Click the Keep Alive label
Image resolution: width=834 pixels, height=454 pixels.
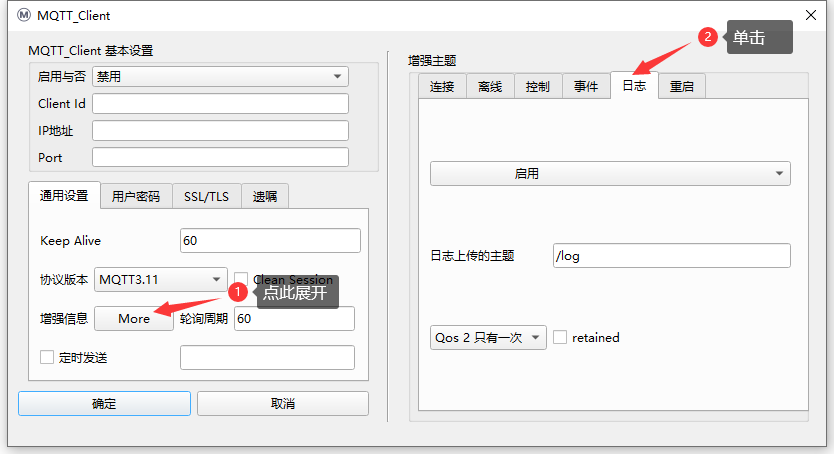(70, 241)
